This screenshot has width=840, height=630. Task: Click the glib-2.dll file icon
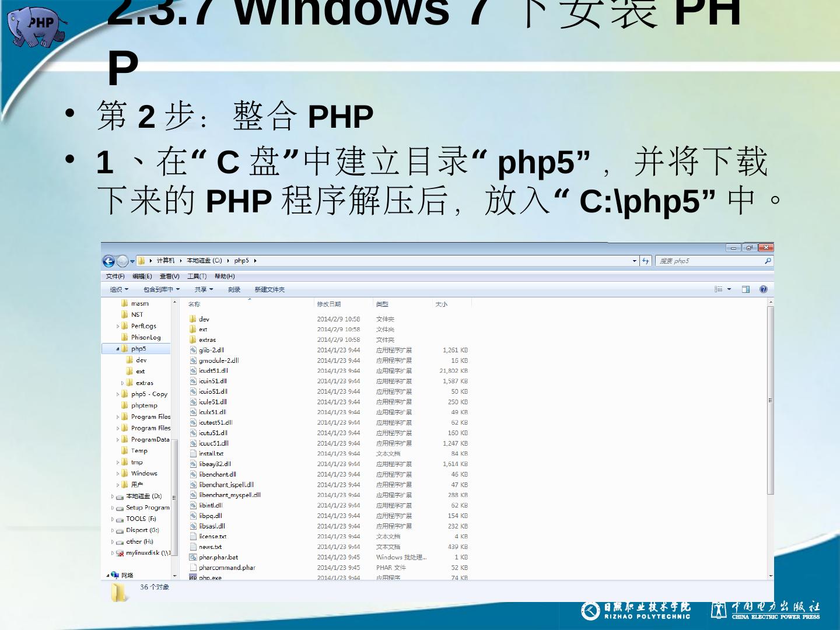(x=193, y=350)
